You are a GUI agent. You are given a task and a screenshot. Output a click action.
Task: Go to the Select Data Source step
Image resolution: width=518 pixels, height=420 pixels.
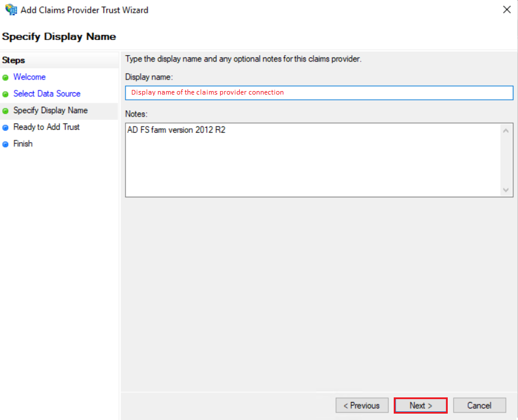tap(47, 94)
